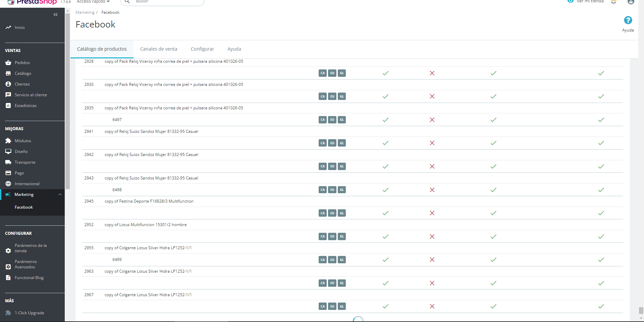This screenshot has width=644, height=322.
Task: Click the Inicio trend icon
Action: click(8, 28)
